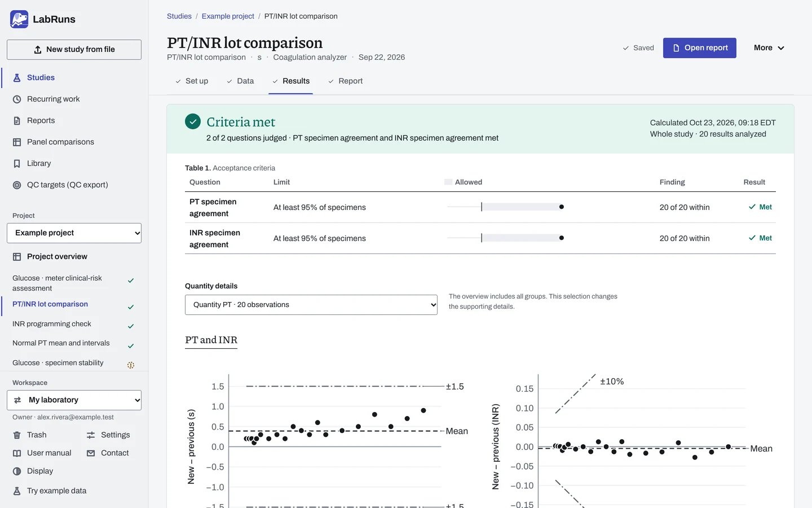Expand the More menu
812x508 pixels.
[x=769, y=48]
